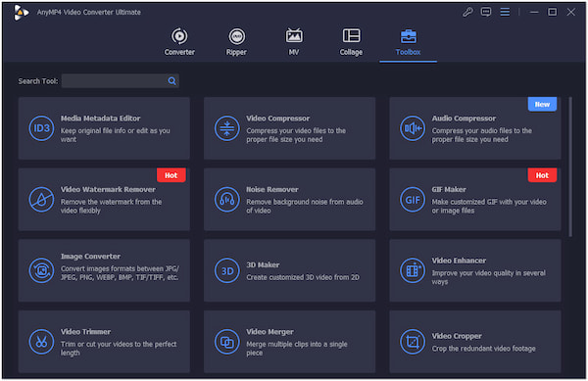
Task: Click the New badge on Audio Compressor
Action: (x=542, y=104)
